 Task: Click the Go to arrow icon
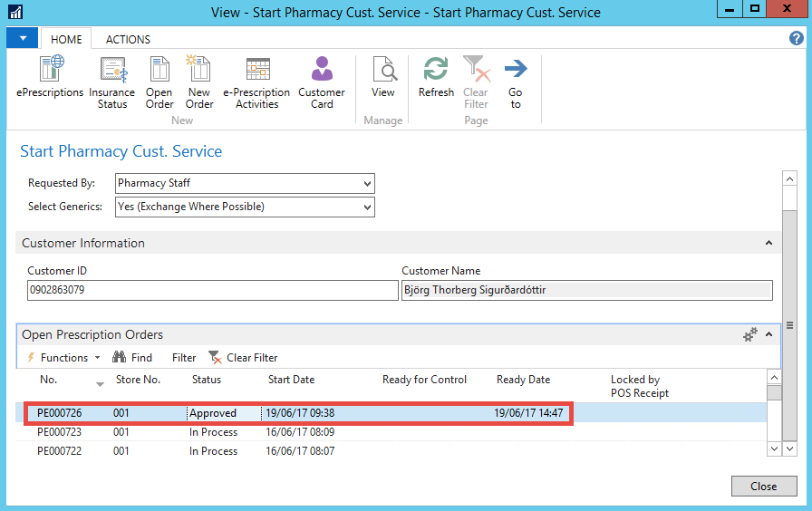pos(516,71)
